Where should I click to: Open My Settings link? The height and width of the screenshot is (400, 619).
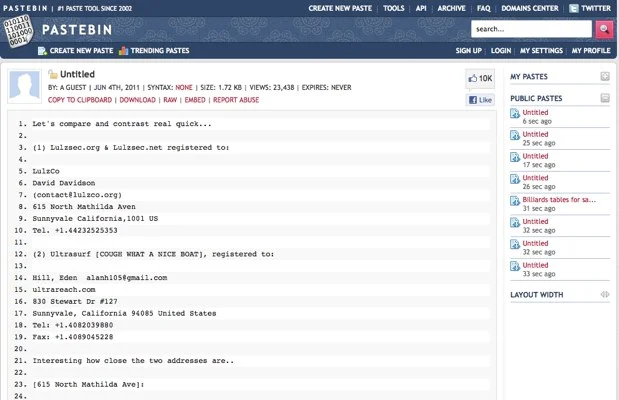pyautogui.click(x=541, y=51)
